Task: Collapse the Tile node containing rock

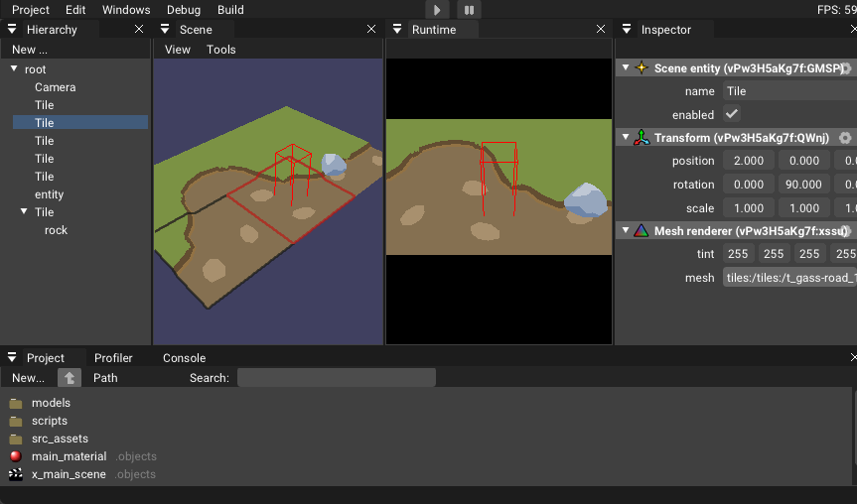Action: (24, 211)
